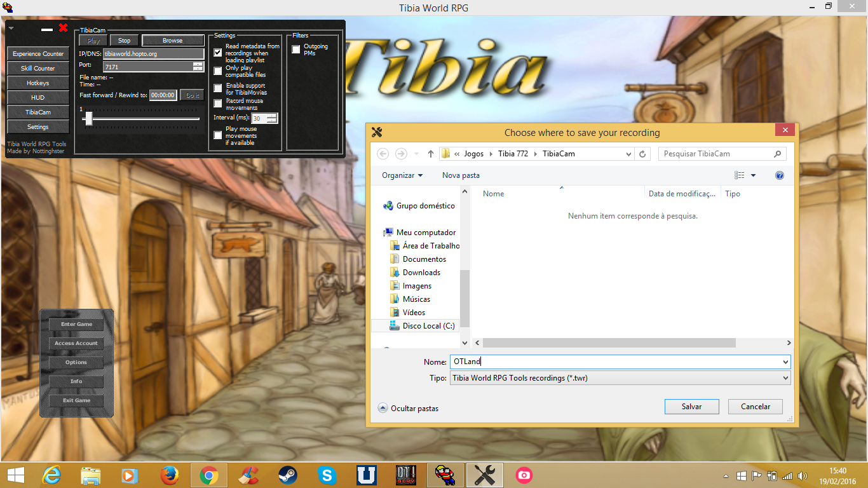Minimize the Tibia tools panel
This screenshot has height=488, width=868.
(47, 29)
